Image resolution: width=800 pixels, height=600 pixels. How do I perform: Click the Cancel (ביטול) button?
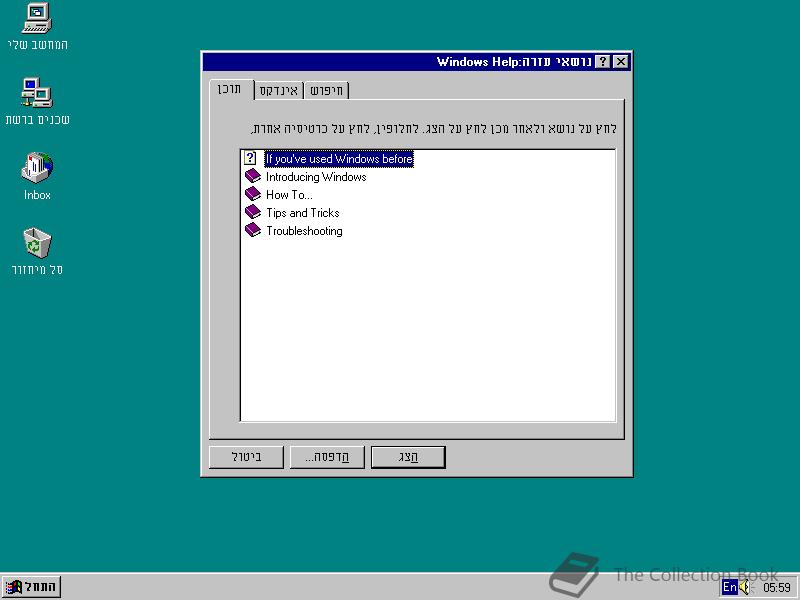coord(246,457)
